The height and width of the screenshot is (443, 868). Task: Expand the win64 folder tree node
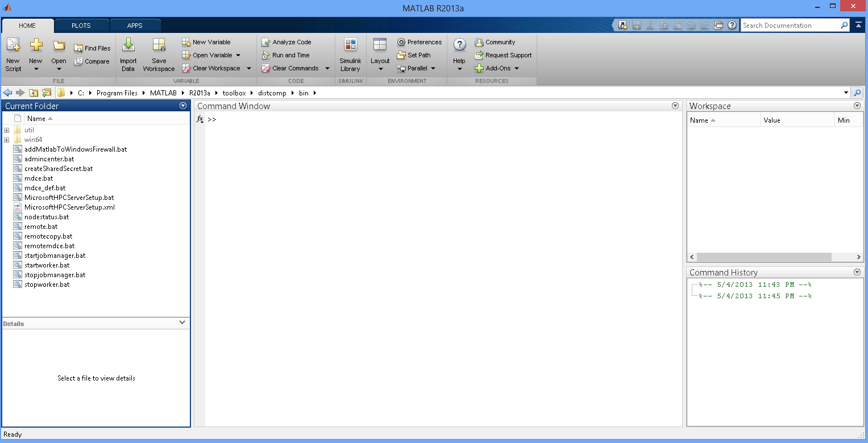click(6, 140)
